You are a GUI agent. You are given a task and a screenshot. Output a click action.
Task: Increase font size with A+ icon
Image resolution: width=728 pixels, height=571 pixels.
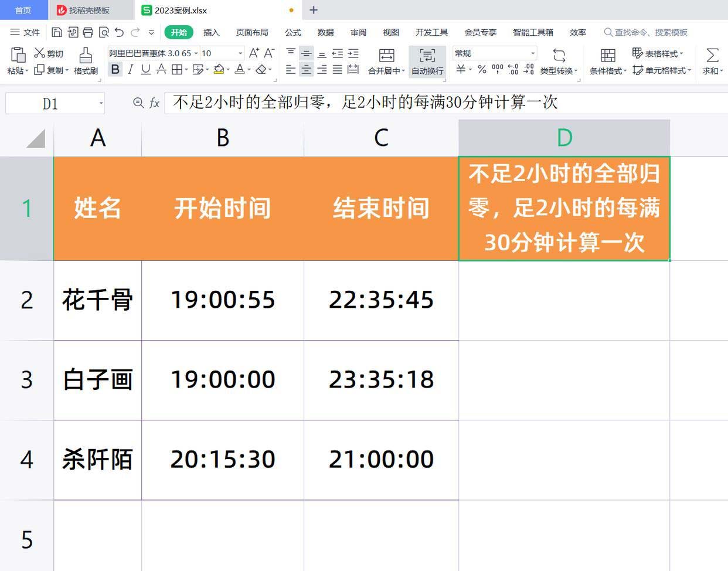coord(254,53)
